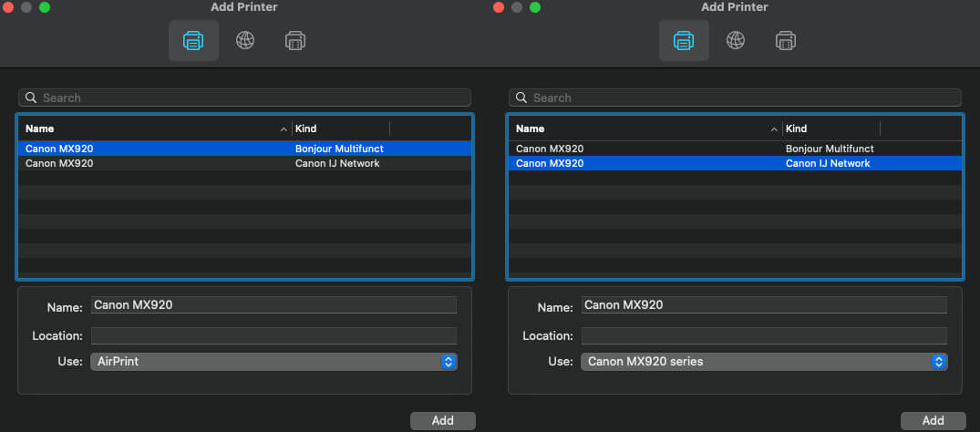This screenshot has width=980, height=432.
Task: Click Add button in right window
Action: [934, 421]
